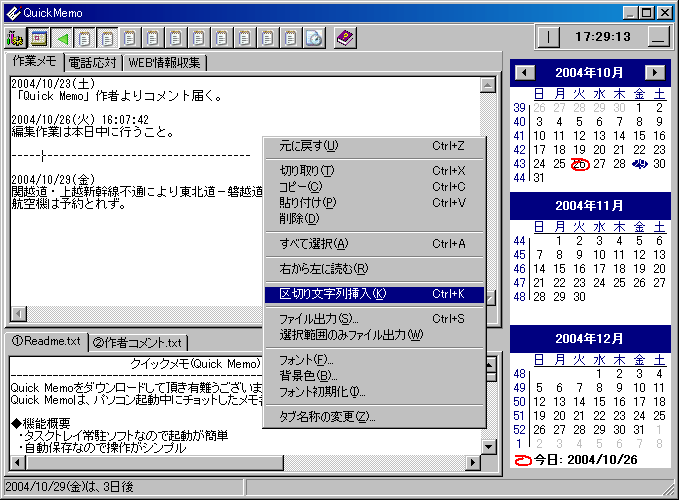Click memo line 航空機は予約とれず。
The width and height of the screenshot is (679, 500).
pos(69,203)
